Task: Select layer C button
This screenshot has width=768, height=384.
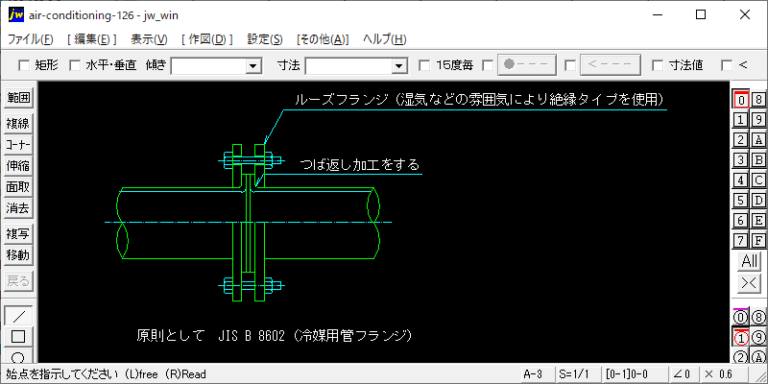Action: [759, 180]
